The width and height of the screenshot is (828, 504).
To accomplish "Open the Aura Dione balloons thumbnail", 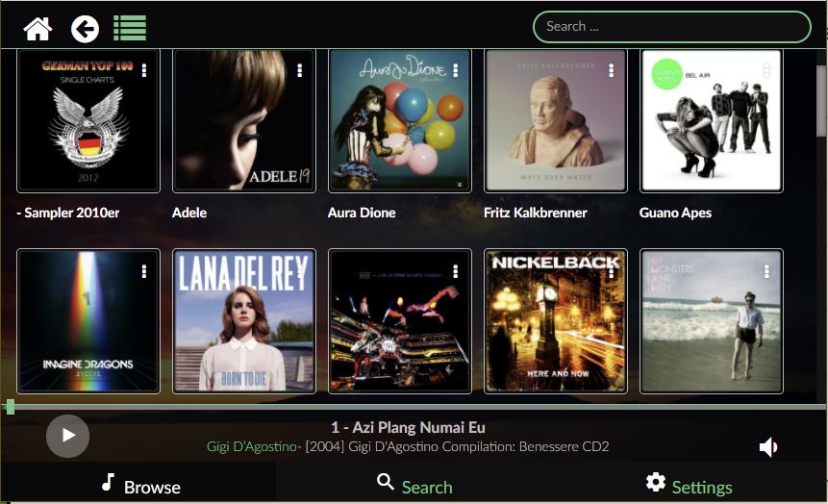I will pyautogui.click(x=400, y=121).
